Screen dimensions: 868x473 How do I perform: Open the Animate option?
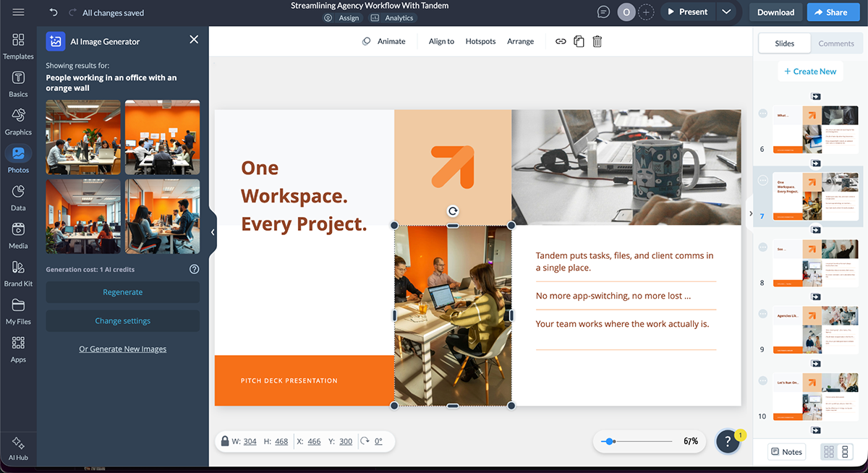(x=384, y=41)
